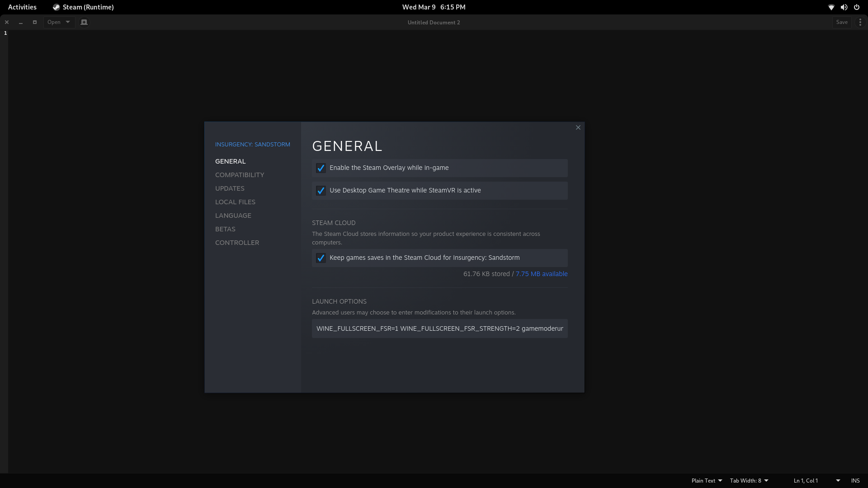Change the Tab Width setting
The height and width of the screenshot is (488, 868).
click(750, 480)
